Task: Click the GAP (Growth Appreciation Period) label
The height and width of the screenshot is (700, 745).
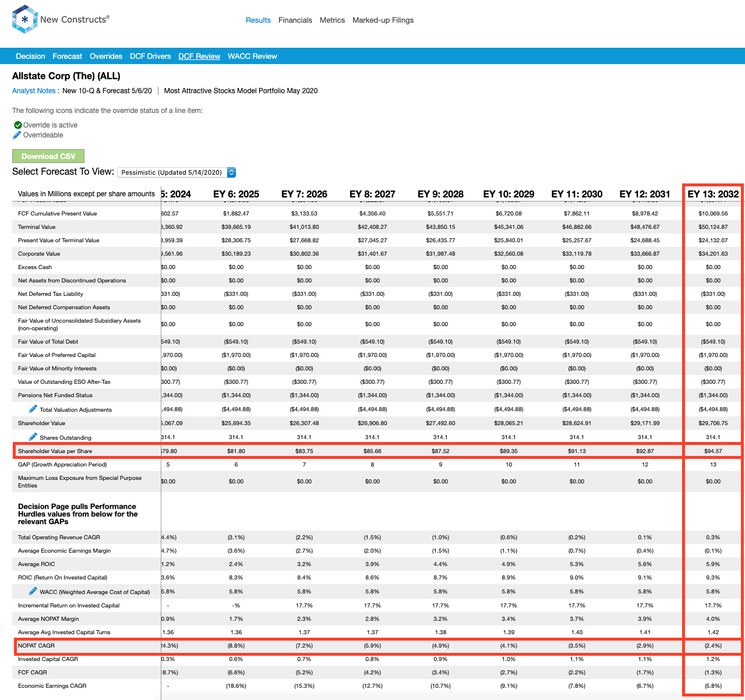Action: 62,465
